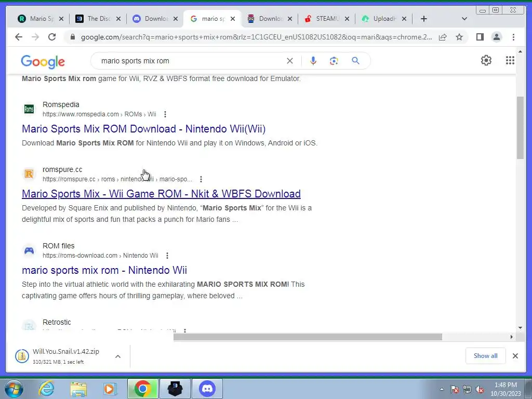The image size is (532, 399).
Task: Click the Action Center flag tray icon
Action: [454, 390]
